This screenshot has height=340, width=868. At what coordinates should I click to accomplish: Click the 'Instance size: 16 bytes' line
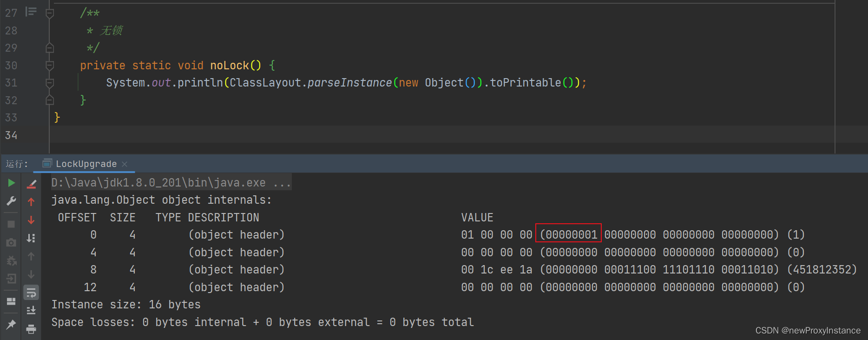pos(126,305)
